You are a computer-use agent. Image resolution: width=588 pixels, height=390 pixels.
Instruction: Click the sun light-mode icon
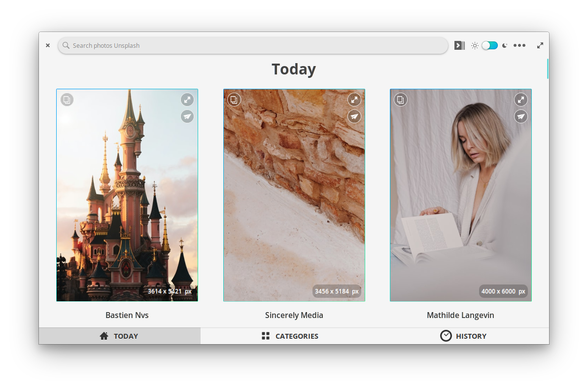click(x=475, y=45)
